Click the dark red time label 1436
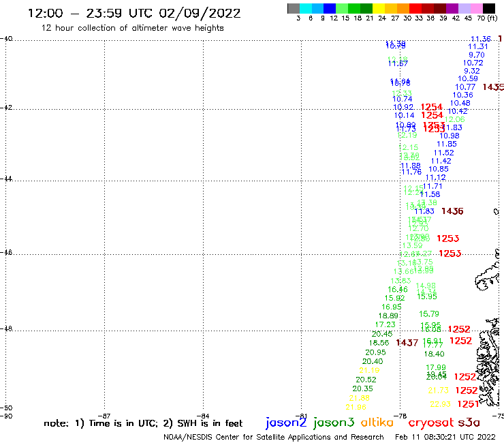 [x=452, y=211]
